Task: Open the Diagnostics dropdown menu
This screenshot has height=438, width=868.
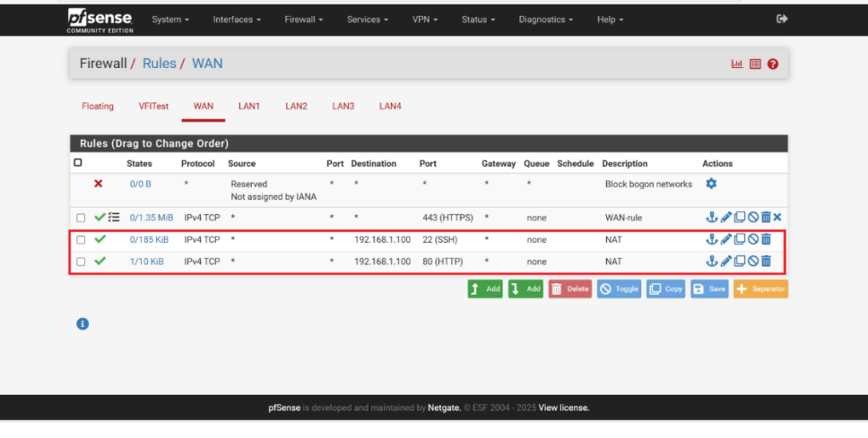Action: (546, 19)
